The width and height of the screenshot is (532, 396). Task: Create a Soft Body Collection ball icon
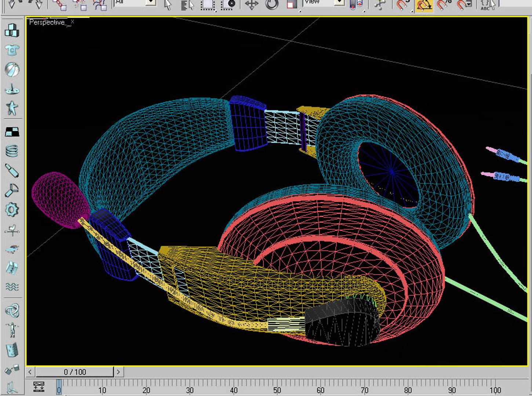pos(12,69)
